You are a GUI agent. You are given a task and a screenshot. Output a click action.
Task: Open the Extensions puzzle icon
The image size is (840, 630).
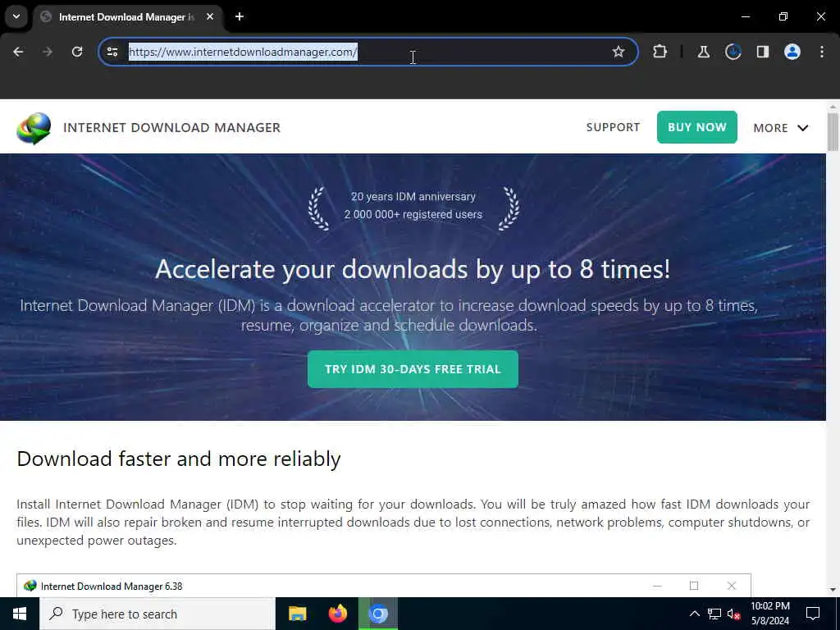coord(660,52)
